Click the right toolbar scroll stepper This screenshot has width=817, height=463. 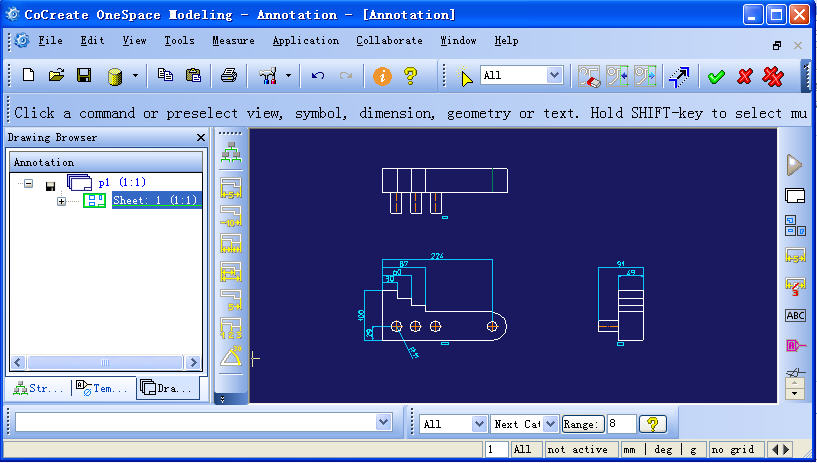point(795,388)
